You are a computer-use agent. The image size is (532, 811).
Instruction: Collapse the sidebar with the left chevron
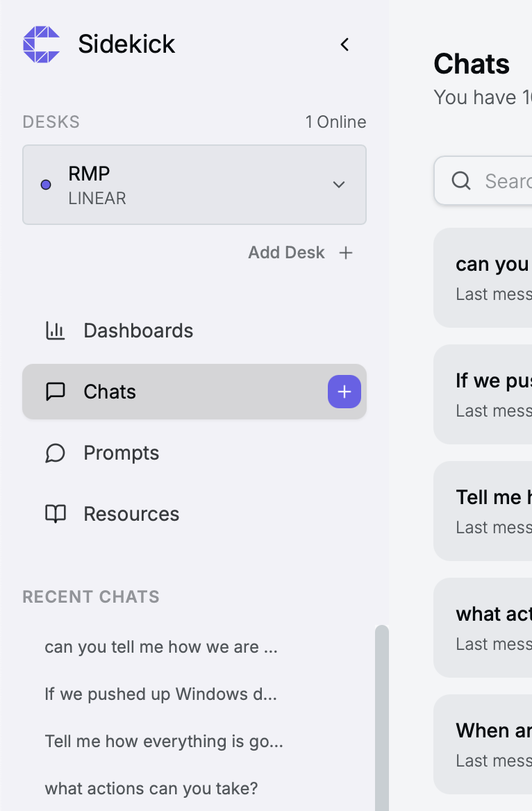[344, 44]
